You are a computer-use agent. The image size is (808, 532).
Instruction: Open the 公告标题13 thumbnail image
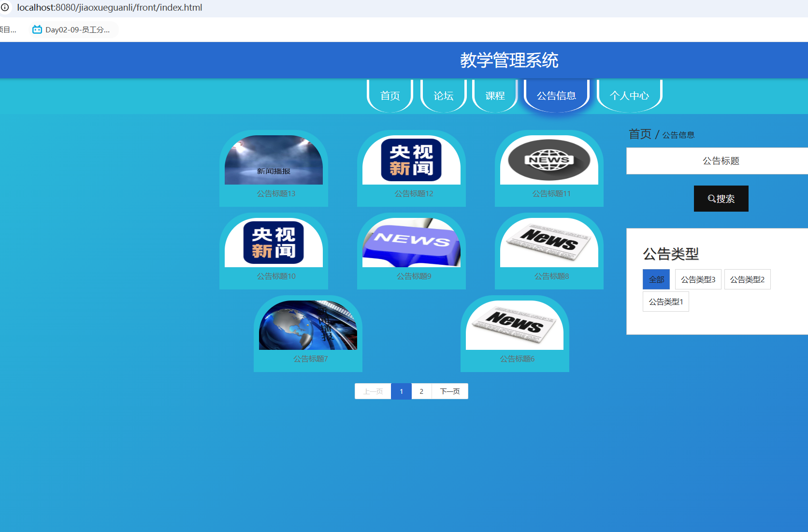(274, 160)
